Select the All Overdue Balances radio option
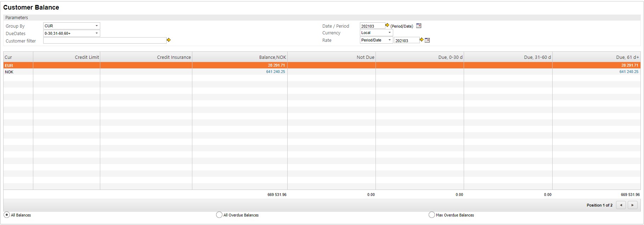 click(x=219, y=215)
